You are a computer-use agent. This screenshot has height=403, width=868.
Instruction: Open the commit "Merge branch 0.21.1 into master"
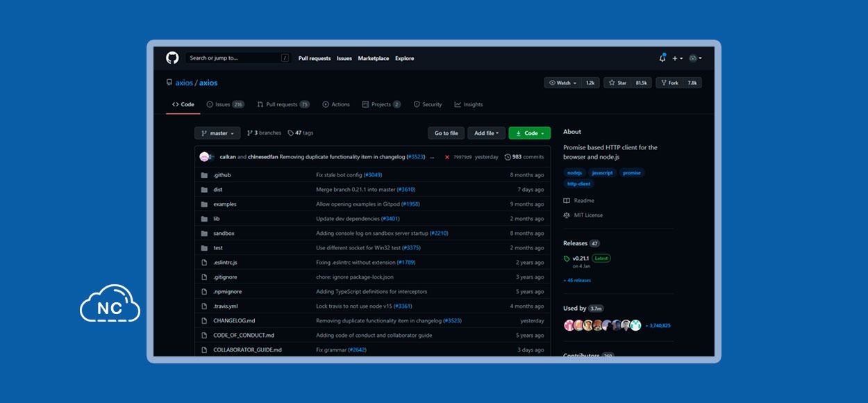click(x=356, y=190)
